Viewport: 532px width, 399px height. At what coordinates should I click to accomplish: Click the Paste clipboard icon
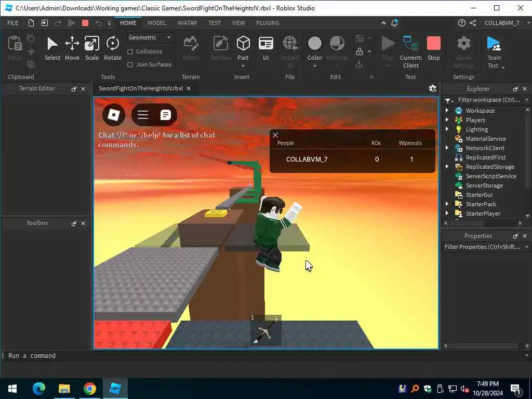click(15, 48)
